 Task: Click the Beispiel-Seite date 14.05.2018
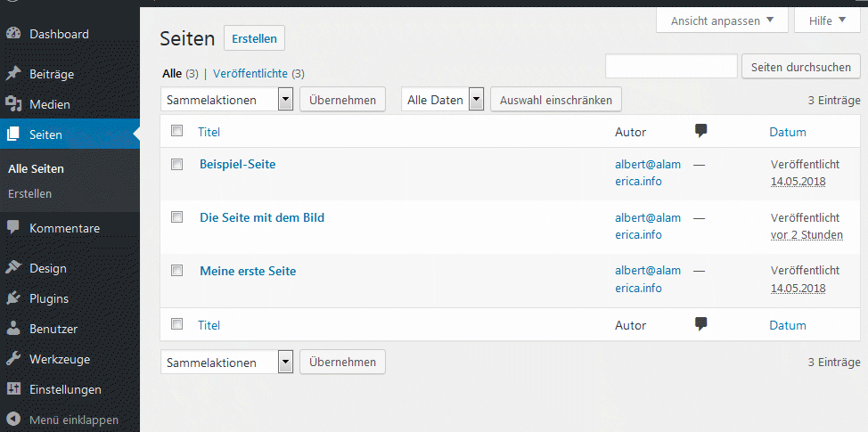tap(798, 182)
